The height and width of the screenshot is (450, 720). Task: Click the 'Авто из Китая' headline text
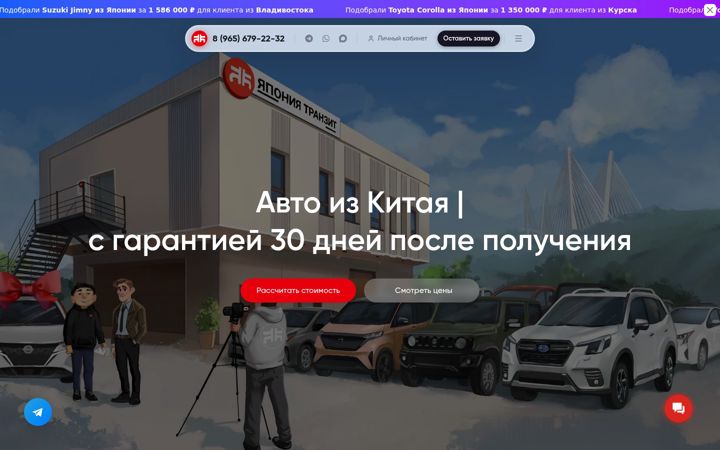tap(352, 202)
